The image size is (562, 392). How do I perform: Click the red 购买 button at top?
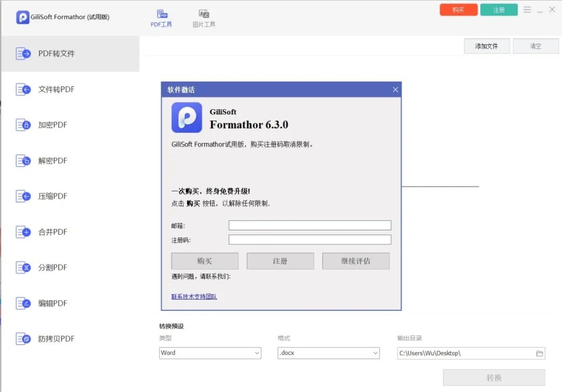458,10
